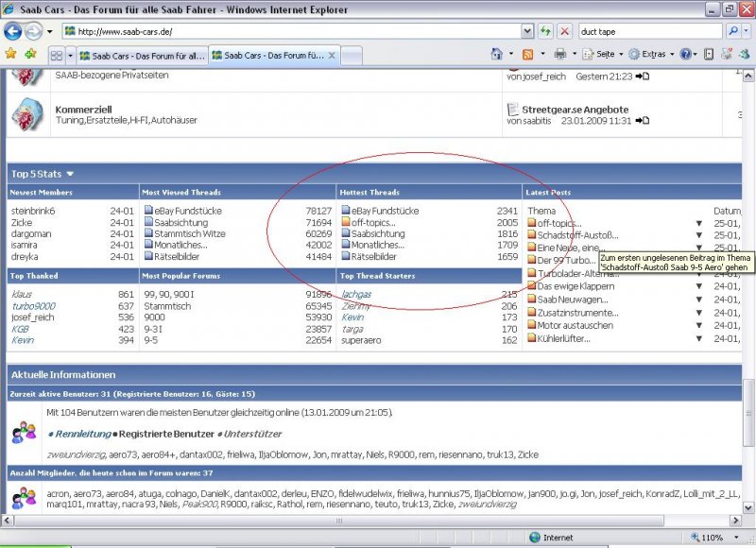756x548 pixels.
Task: Click the Internet security zone indicator
Action: pyautogui.click(x=552, y=538)
